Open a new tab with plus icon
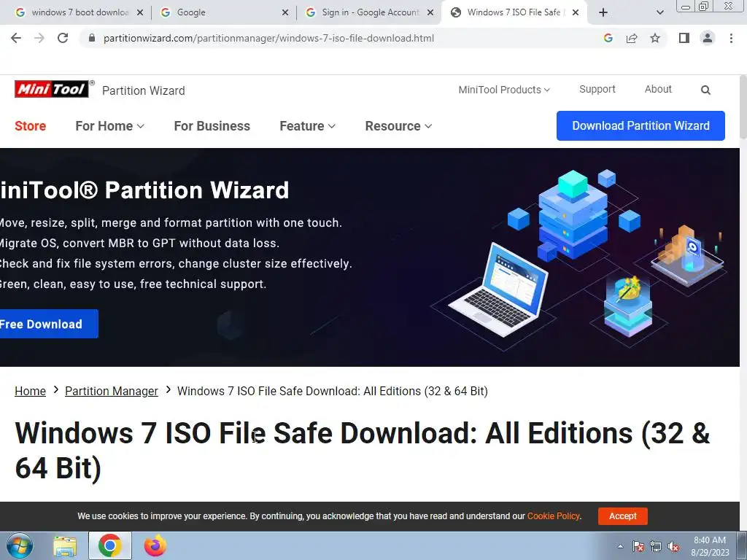 pyautogui.click(x=603, y=12)
